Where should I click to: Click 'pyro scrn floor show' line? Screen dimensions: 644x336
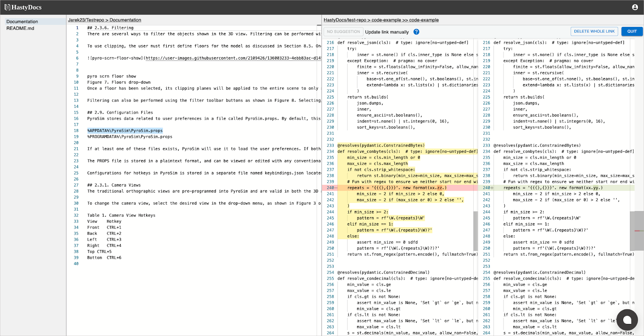click(x=111, y=76)
